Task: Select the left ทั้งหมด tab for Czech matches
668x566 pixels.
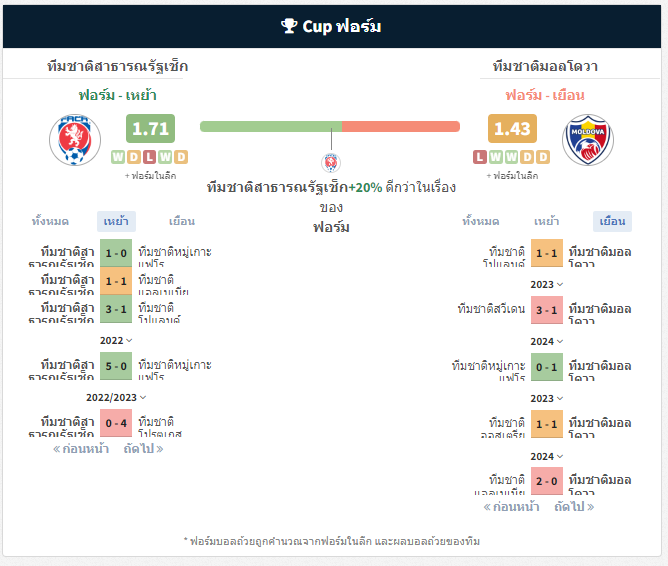Action: 50,221
